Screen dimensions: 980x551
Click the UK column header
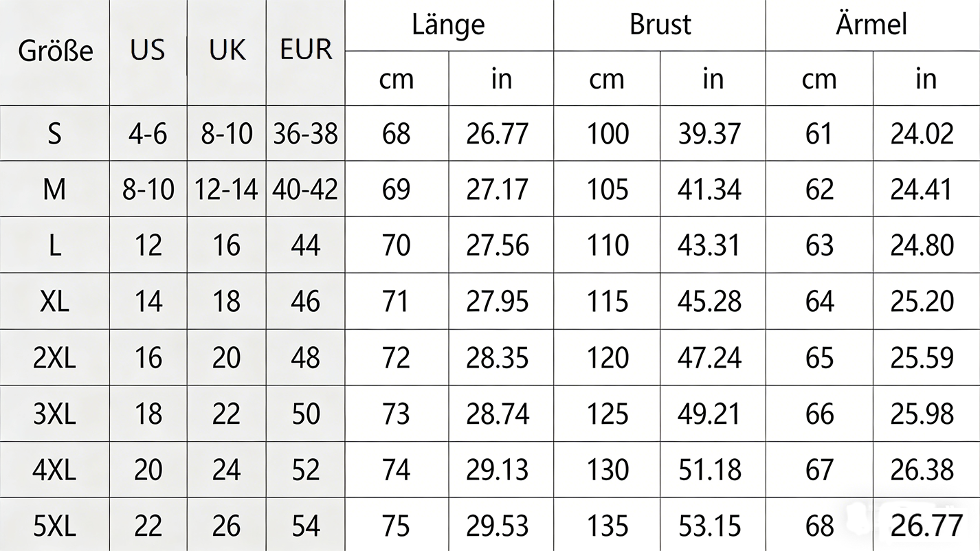coord(227,50)
